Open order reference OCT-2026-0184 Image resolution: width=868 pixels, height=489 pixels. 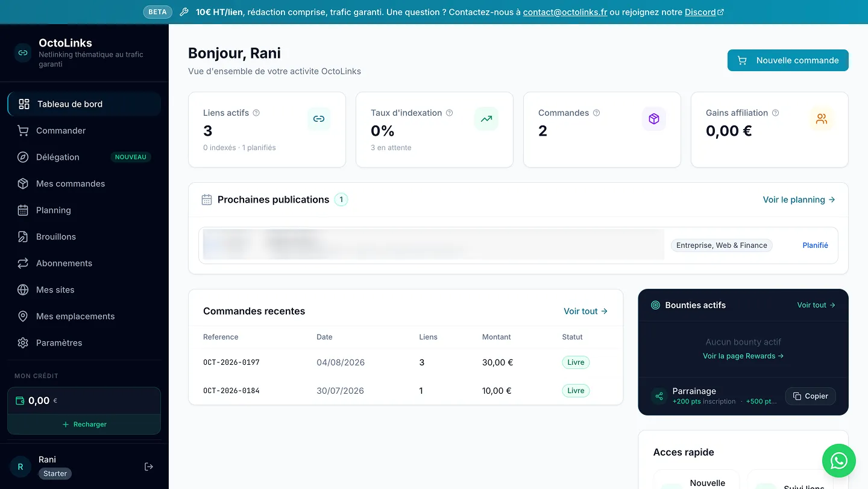[x=231, y=391]
